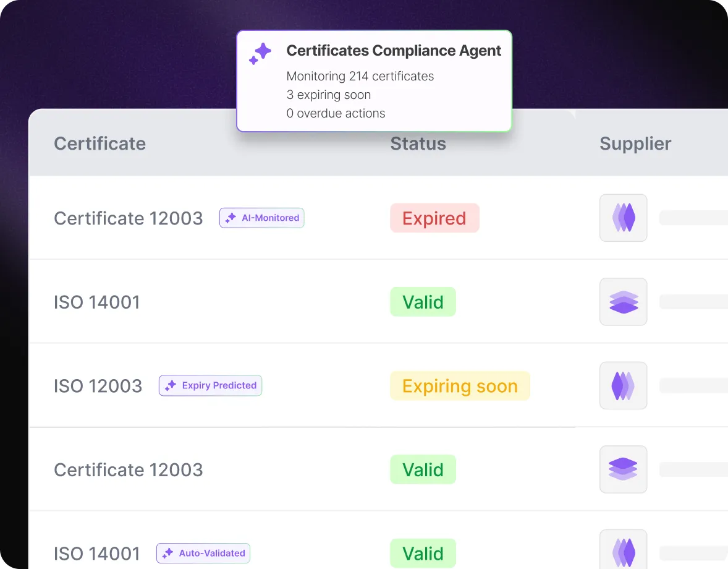Sort by the Status column header

(418, 143)
